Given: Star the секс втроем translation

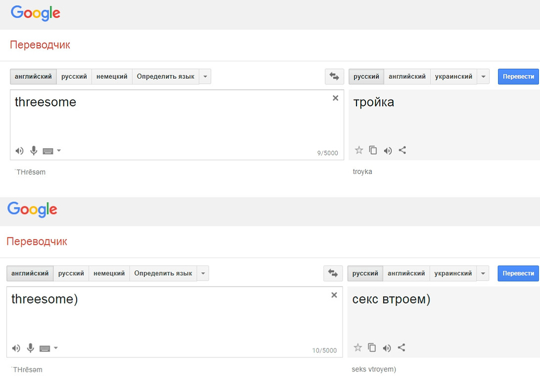Looking at the screenshot, I should 358,347.
